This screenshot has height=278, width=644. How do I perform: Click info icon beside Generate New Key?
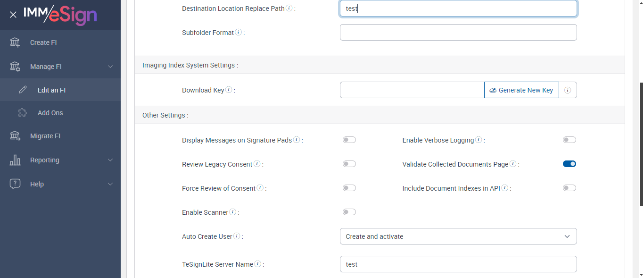[x=568, y=90]
